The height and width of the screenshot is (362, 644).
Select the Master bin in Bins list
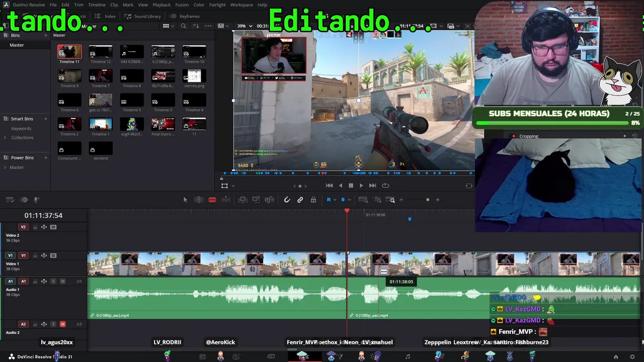(x=17, y=45)
